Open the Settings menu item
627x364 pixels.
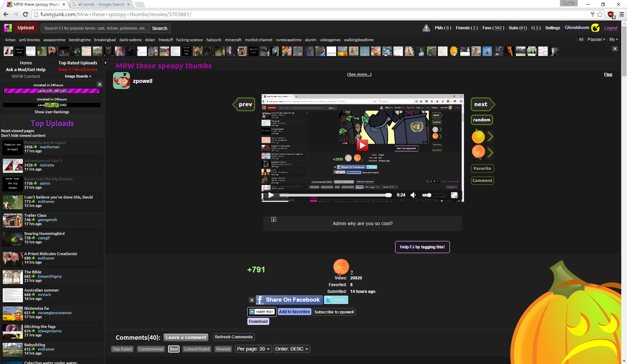click(552, 28)
